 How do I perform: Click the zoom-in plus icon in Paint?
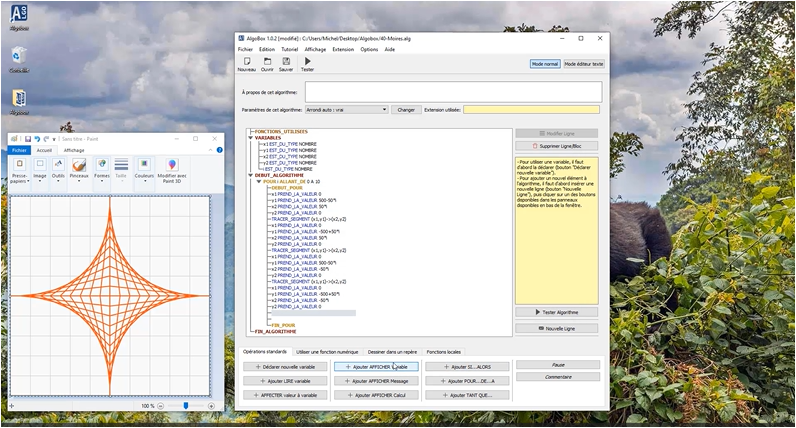point(211,406)
